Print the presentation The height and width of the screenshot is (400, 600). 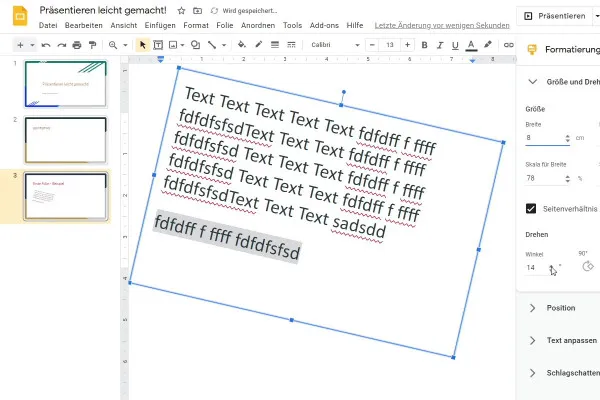(77, 45)
